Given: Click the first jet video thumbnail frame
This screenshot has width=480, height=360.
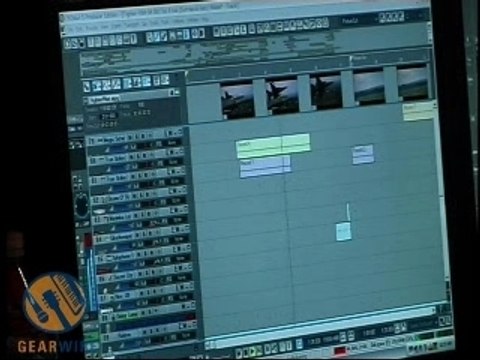Looking at the screenshot, I should pos(237,101).
